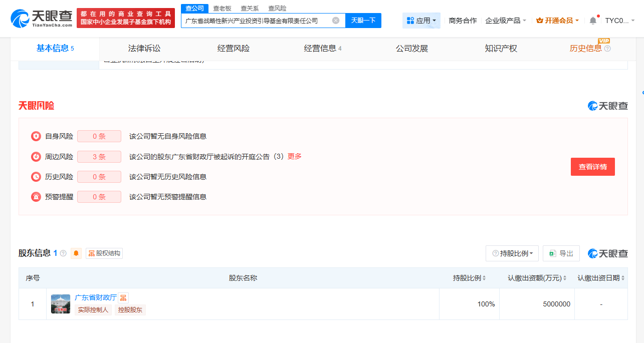The height and width of the screenshot is (343, 644).
Task: Click the help icon next to 历史信息
Action: tap(607, 49)
